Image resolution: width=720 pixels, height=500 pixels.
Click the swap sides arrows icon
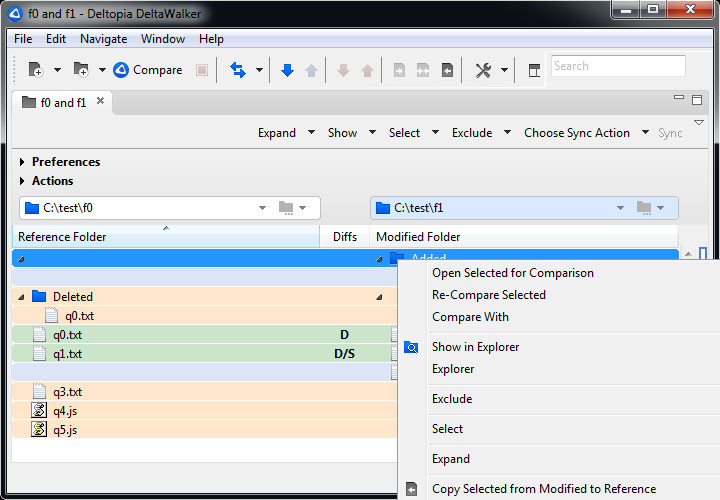(x=238, y=70)
